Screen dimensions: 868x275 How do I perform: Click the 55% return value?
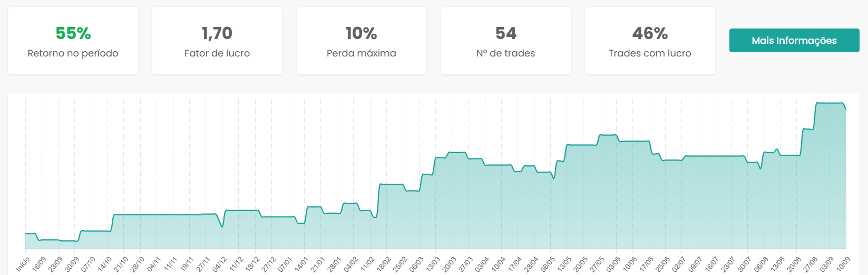point(73,33)
